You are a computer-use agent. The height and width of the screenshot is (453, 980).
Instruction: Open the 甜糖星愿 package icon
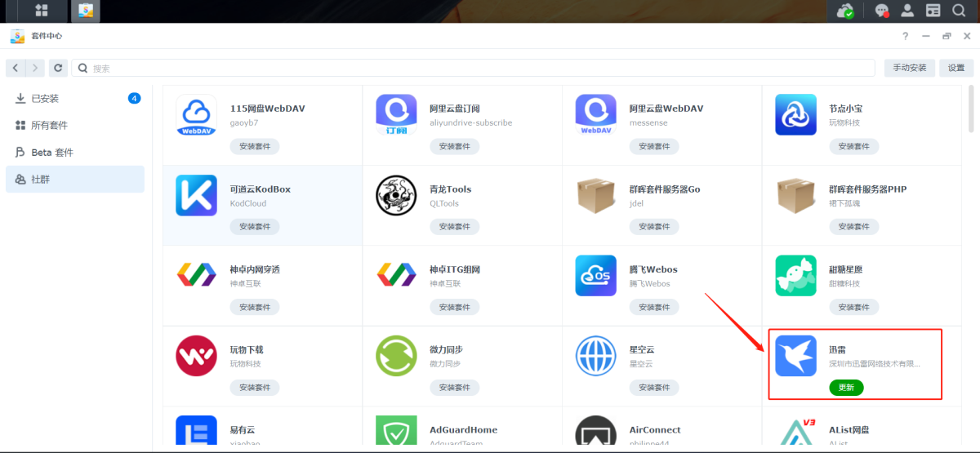[795, 276]
